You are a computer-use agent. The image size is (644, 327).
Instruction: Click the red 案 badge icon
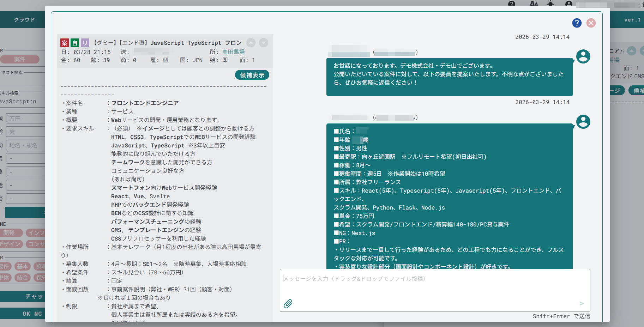(x=65, y=43)
